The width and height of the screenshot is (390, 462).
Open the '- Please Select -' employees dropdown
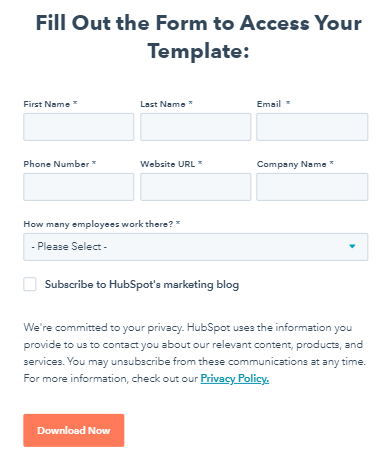[196, 247]
